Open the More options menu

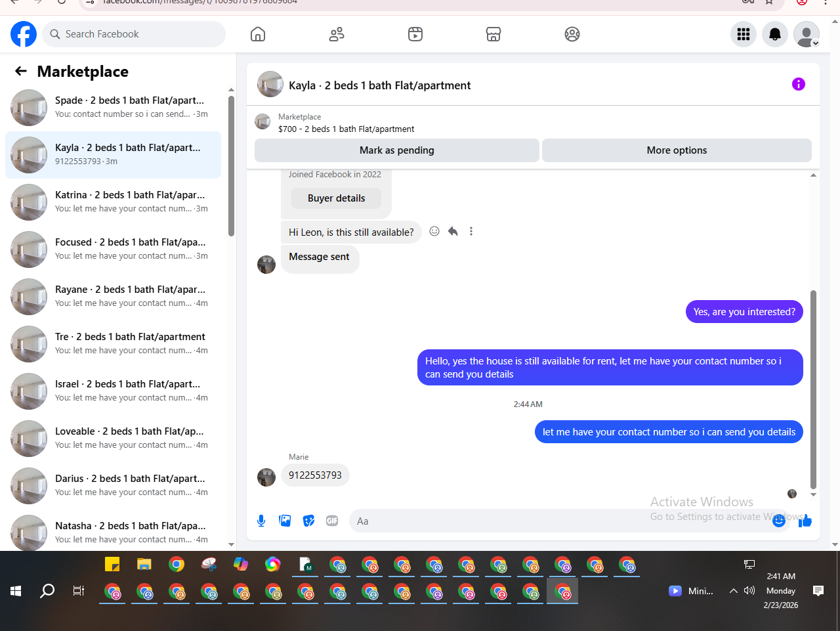[677, 150]
